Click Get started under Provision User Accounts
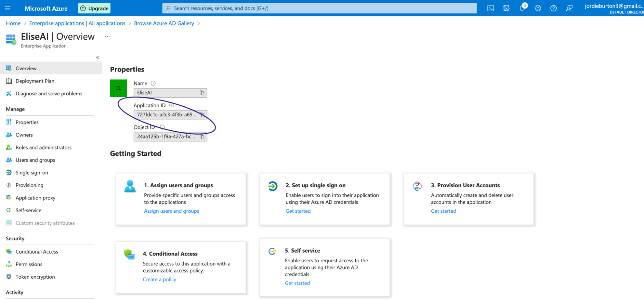 point(443,211)
